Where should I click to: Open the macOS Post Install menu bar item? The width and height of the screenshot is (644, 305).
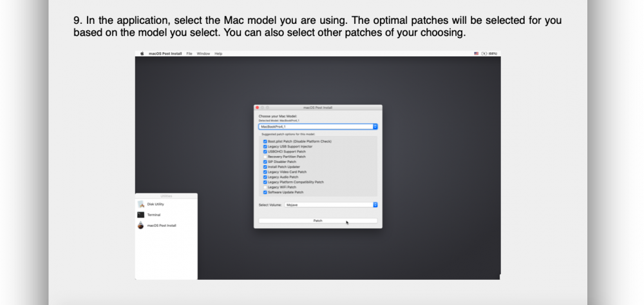[165, 54]
